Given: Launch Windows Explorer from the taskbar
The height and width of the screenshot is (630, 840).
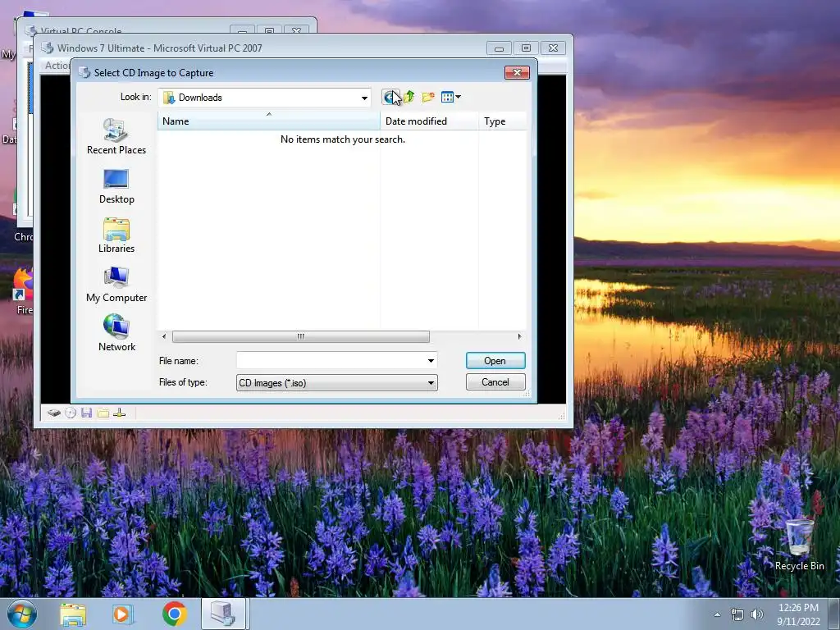Looking at the screenshot, I should click(x=73, y=614).
